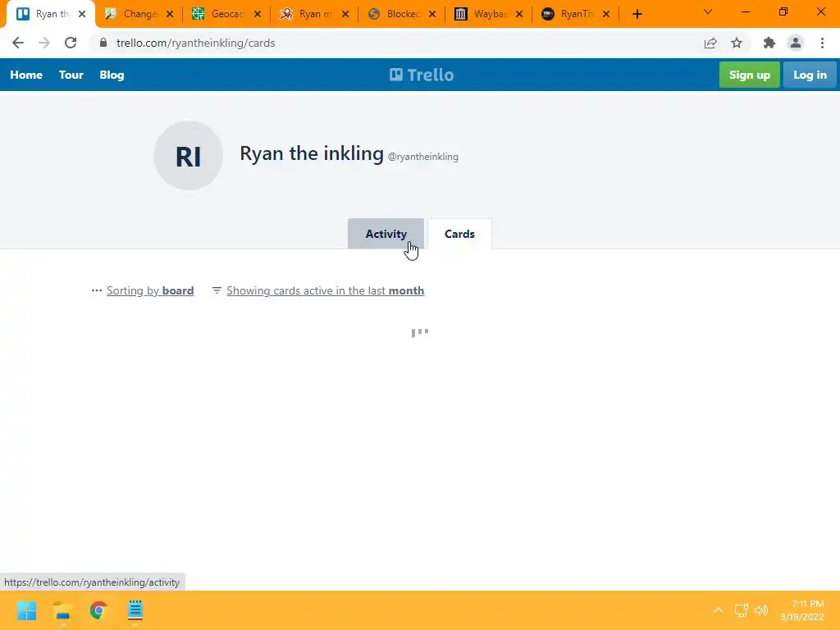Open the Blog link
This screenshot has height=630, width=840.
pos(112,75)
